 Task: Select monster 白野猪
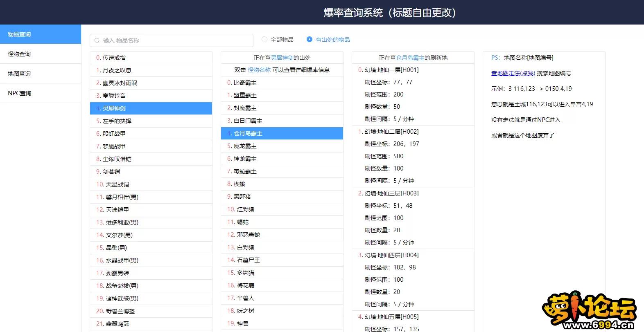[282, 247]
